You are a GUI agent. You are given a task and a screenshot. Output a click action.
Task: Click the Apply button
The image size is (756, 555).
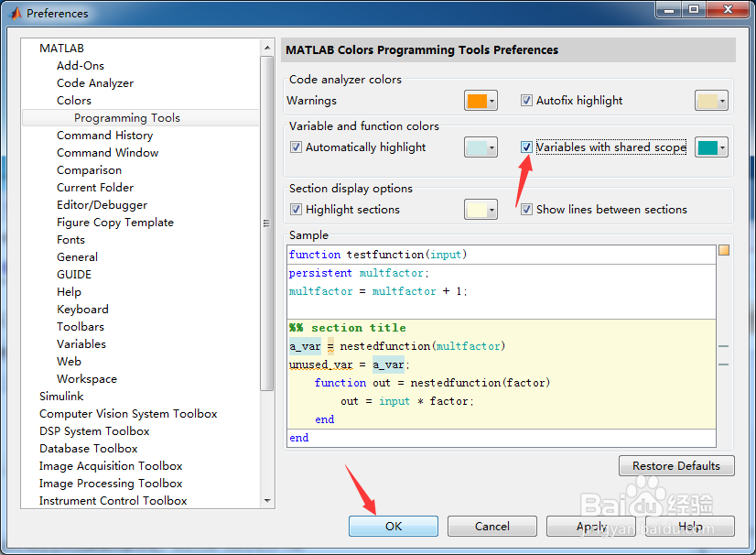591,526
